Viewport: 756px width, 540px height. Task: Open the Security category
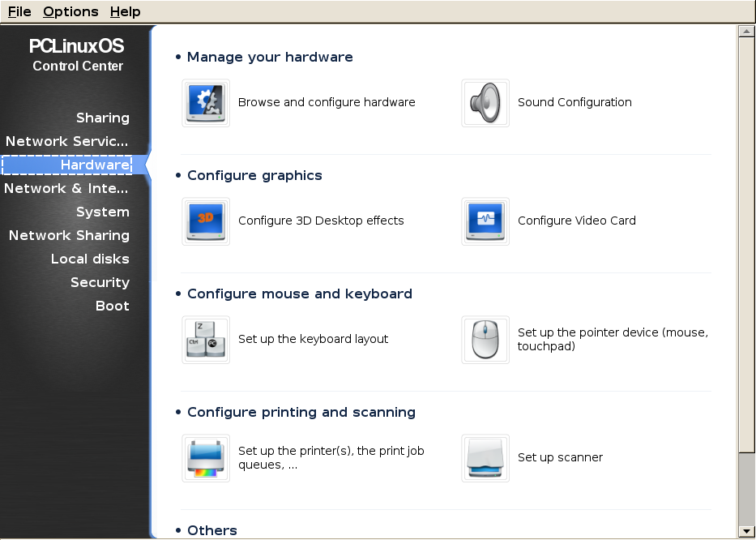(100, 282)
